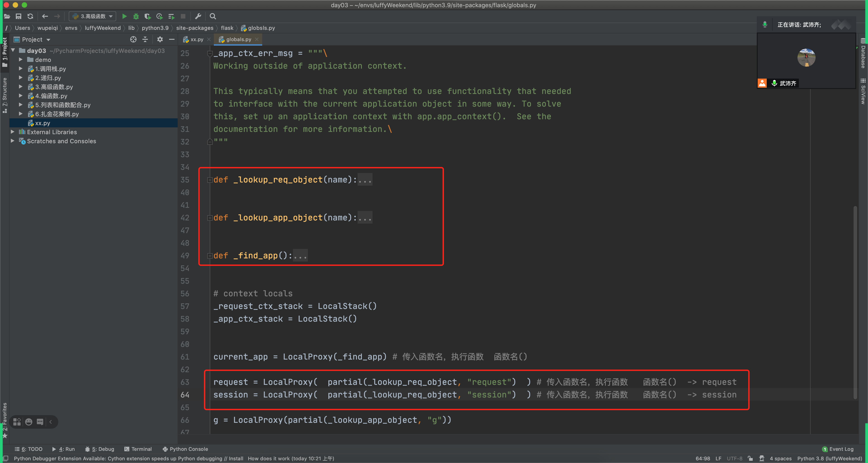Click Python 3.8 interpreter selector
868x463 pixels.
pos(829,458)
